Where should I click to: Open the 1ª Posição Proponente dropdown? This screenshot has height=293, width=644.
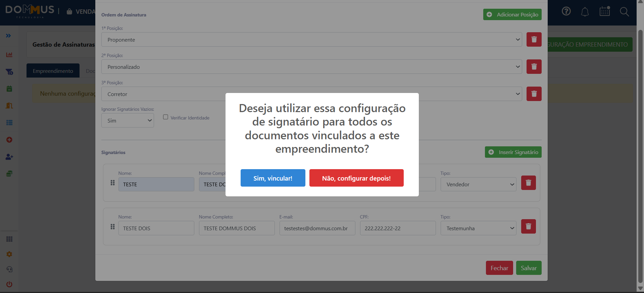311,40
